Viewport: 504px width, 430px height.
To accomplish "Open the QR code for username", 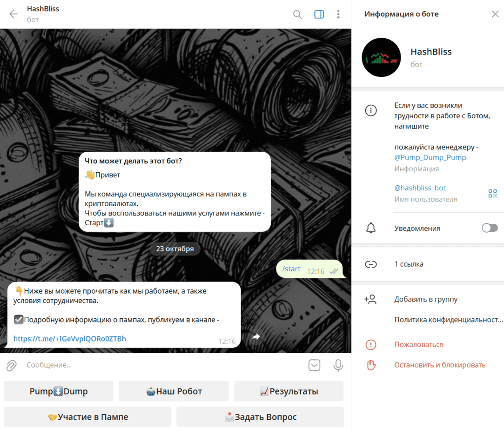I will pyautogui.click(x=492, y=194).
